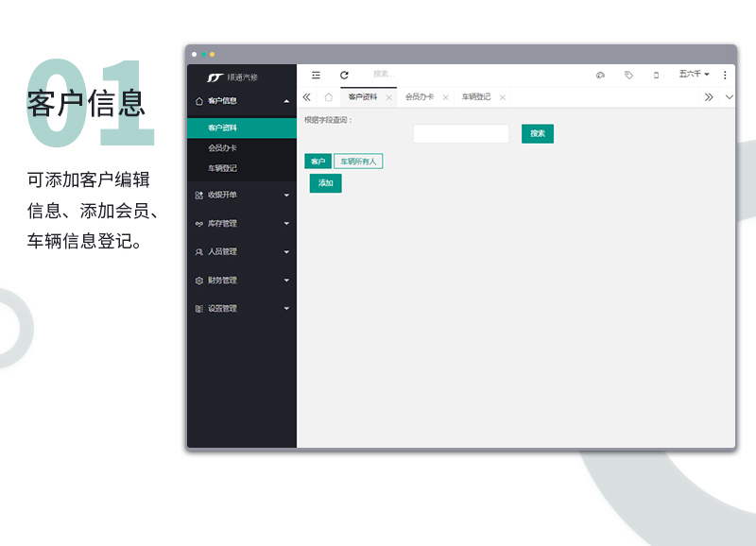Select the 客户 filter button
The height and width of the screenshot is (546, 756).
[x=318, y=162]
